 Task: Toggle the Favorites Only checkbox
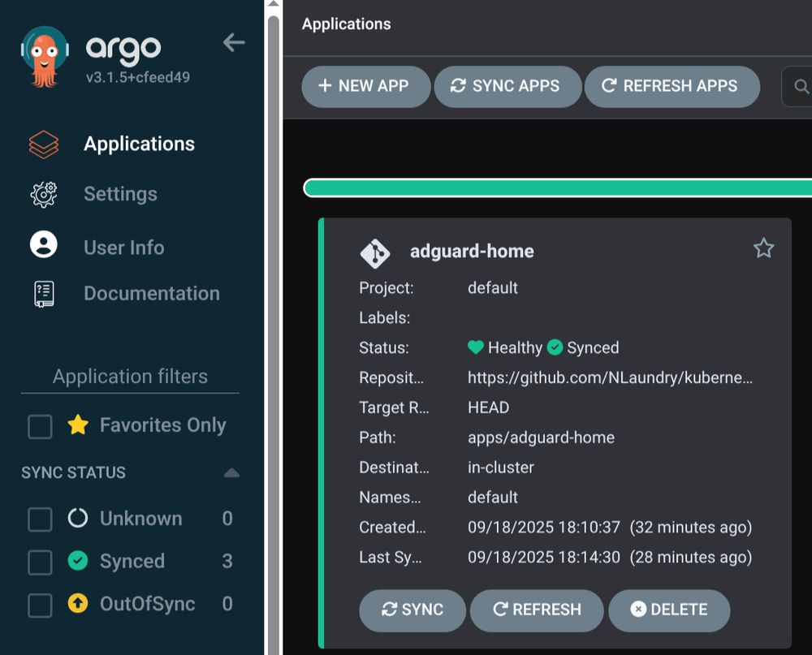click(40, 427)
